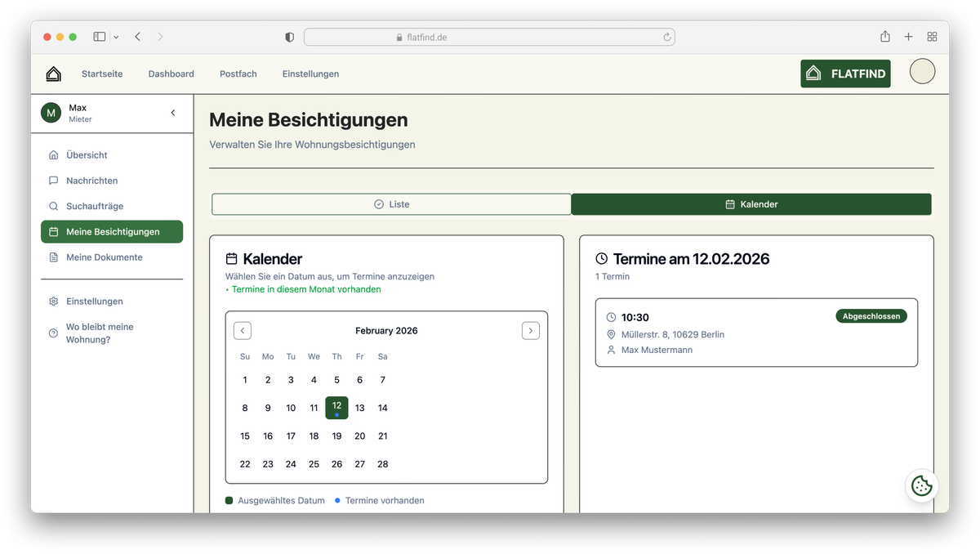The width and height of the screenshot is (980, 554).
Task: Click the green Ausgewähltes Datum legend swatch
Action: click(x=229, y=500)
